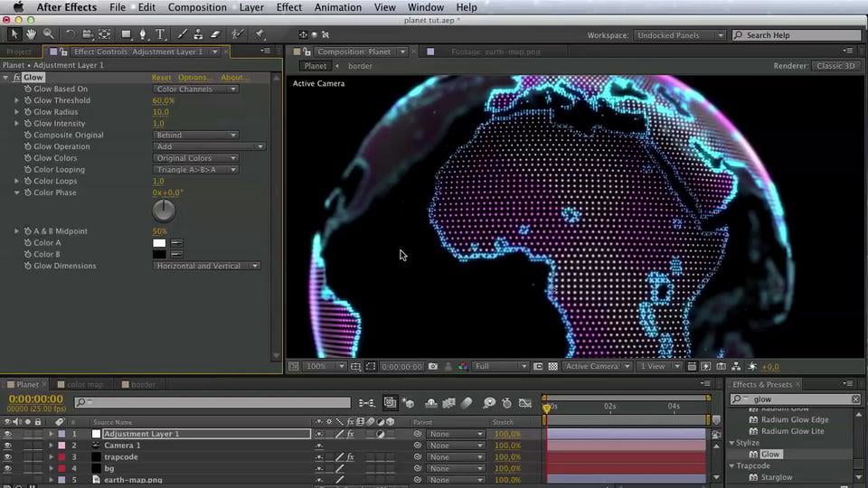
Task: Click Options for the Glow effect
Action: [195, 78]
